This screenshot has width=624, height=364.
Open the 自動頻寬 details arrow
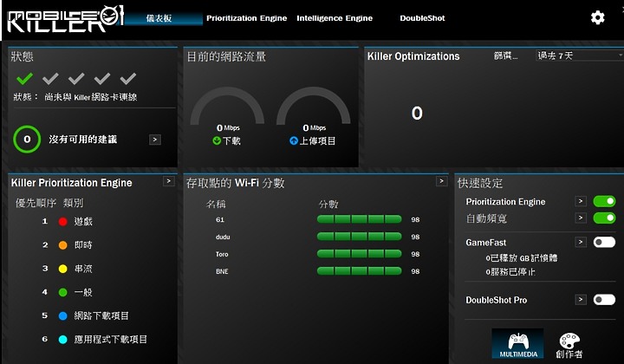click(x=581, y=218)
